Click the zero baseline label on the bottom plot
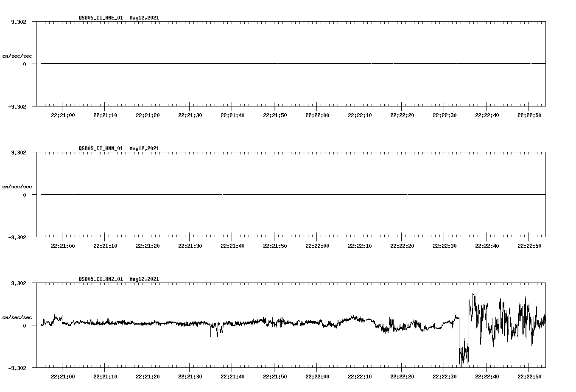Screen dimensions: 576x392 (x=24, y=325)
